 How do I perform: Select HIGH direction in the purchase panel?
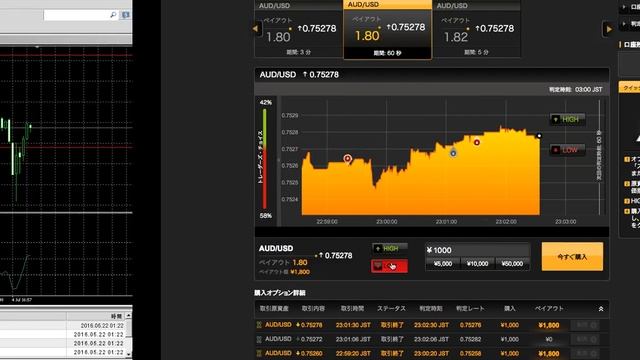390,248
